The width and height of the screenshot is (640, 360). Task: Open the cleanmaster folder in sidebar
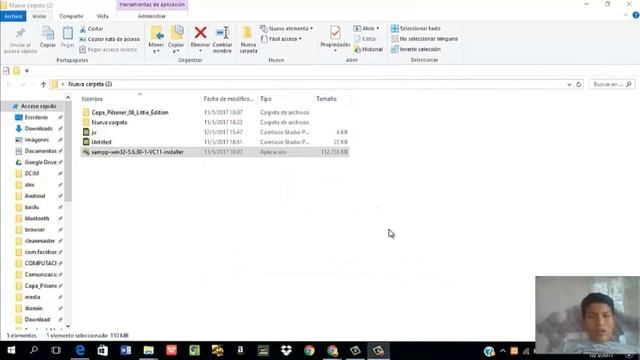tap(39, 241)
